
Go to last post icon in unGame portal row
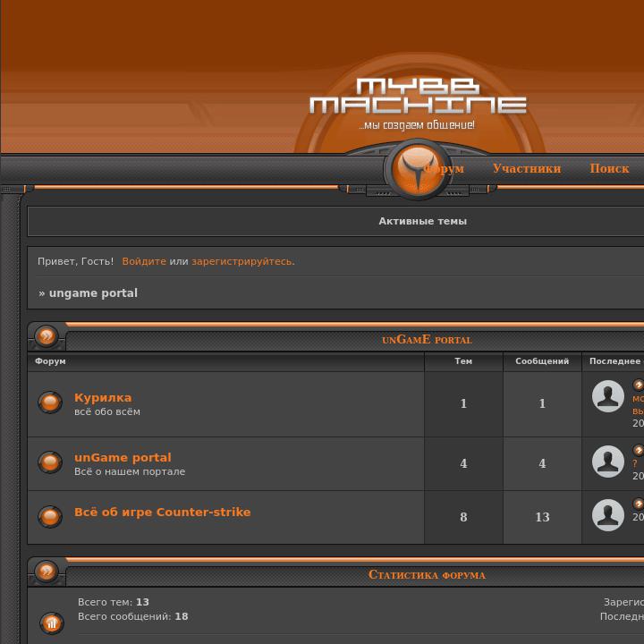639,450
